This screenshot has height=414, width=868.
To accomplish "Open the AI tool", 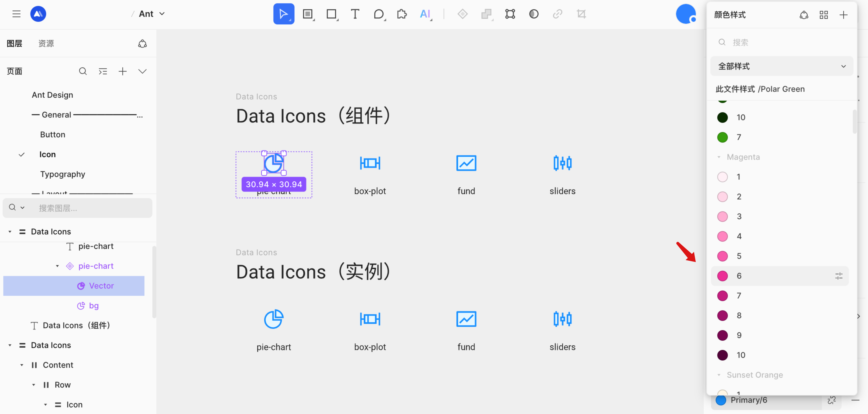I will [x=426, y=14].
